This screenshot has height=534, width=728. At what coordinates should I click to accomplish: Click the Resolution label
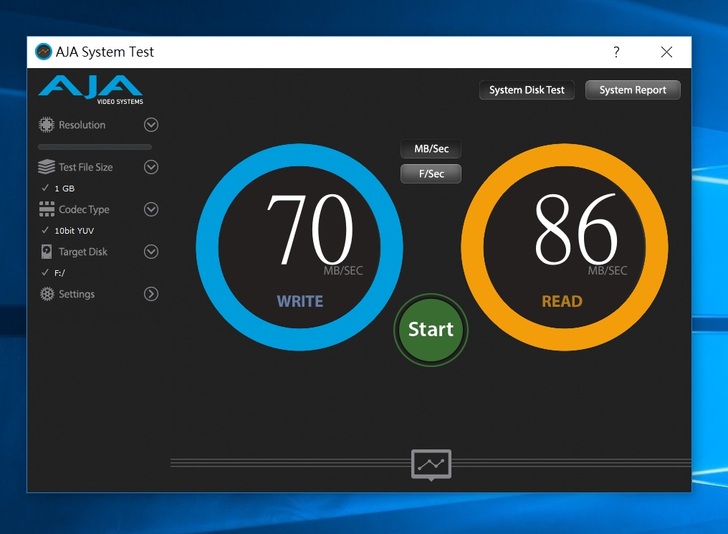(x=82, y=125)
